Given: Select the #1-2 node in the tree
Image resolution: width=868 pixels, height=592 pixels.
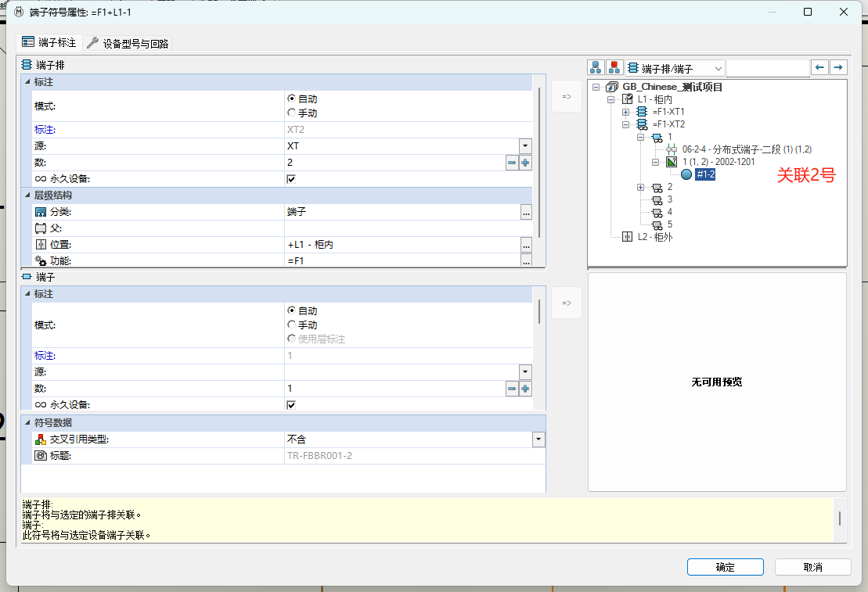Looking at the screenshot, I should [704, 174].
